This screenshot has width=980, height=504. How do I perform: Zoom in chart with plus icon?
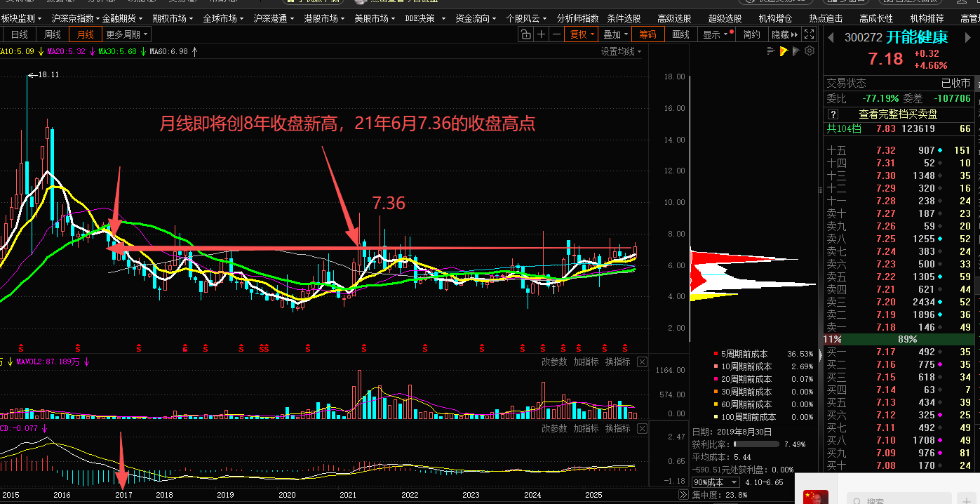pos(541,34)
